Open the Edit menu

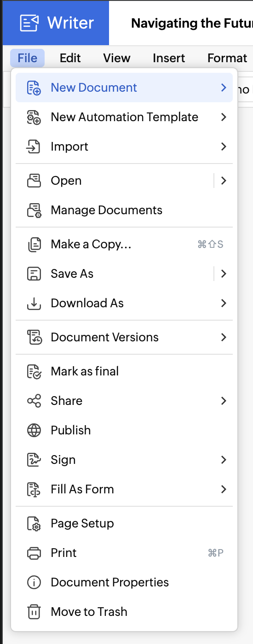point(70,58)
